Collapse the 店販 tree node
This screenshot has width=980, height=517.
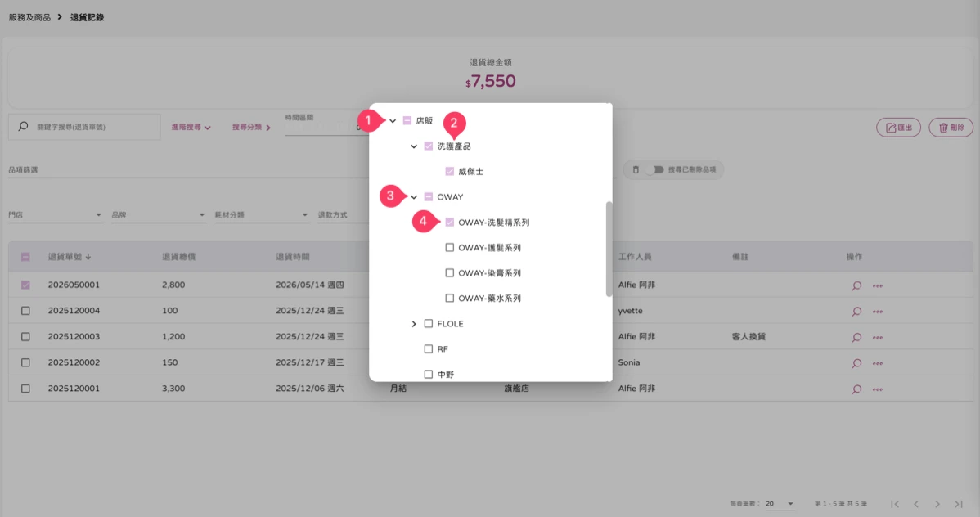(x=393, y=120)
